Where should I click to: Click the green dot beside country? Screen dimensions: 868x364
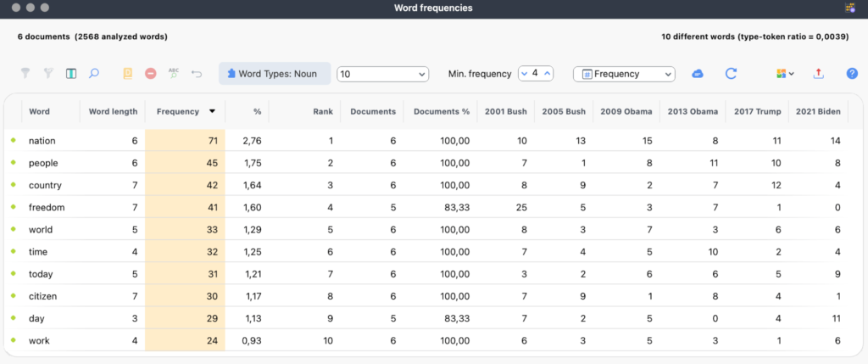[x=14, y=185]
